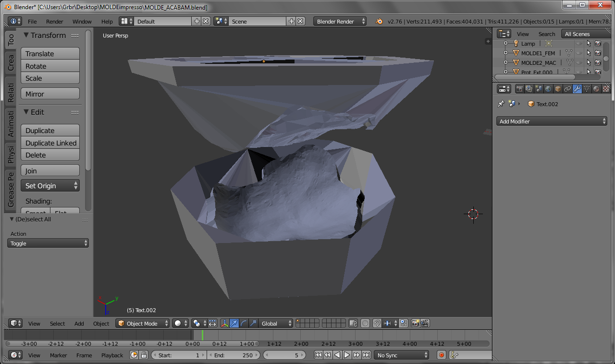Toggle proportional editing circle icon
Image resolution: width=615 pixels, height=364 pixels.
(x=365, y=324)
